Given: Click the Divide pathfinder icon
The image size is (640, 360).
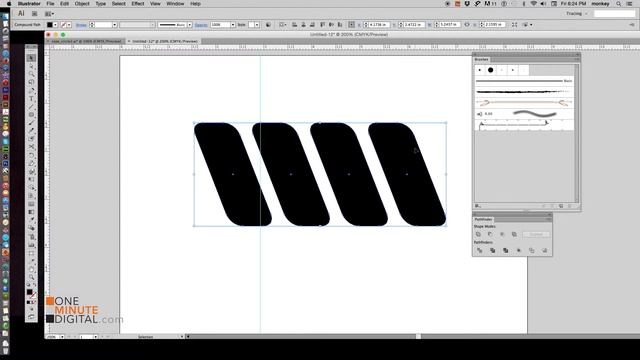Looking at the screenshot, I should click(480, 250).
